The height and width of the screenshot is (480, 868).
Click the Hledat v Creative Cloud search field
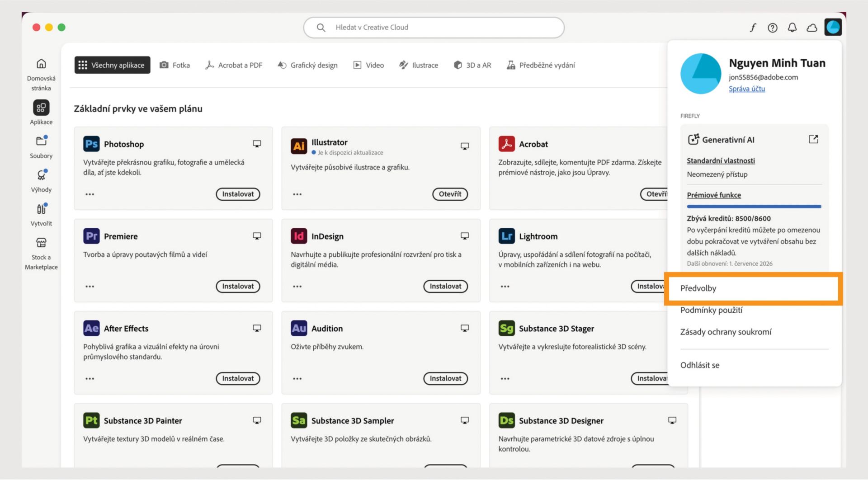point(434,28)
